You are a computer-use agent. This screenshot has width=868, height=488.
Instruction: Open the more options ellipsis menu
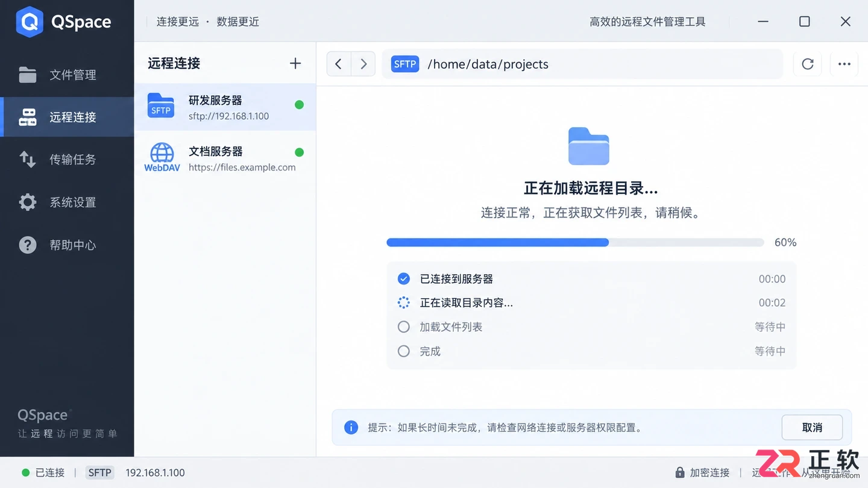tap(844, 64)
